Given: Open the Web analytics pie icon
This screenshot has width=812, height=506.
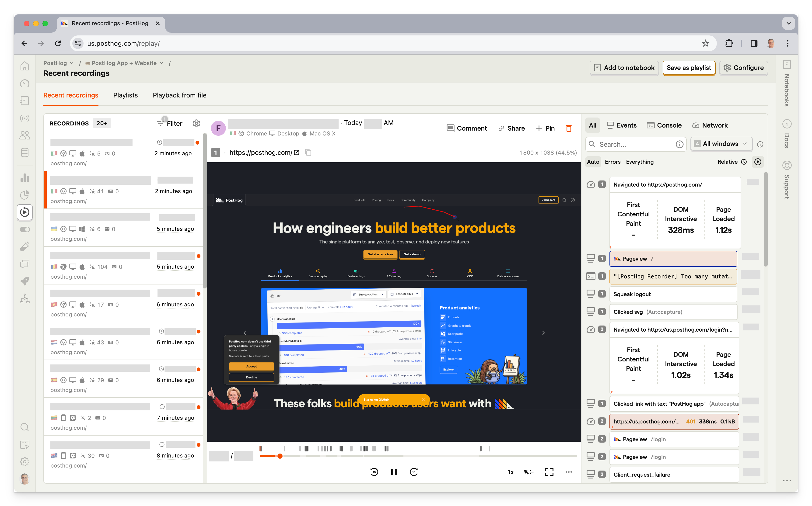Looking at the screenshot, I should click(x=25, y=195).
